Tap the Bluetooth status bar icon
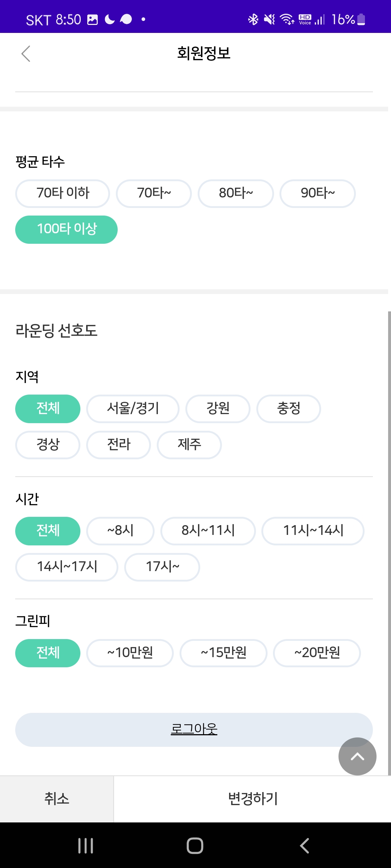391x868 pixels. 253,19
